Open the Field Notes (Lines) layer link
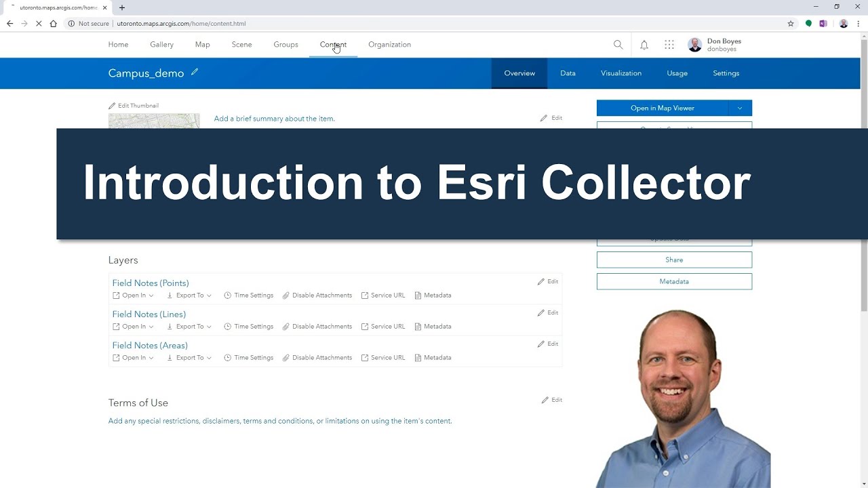The height and width of the screenshot is (488, 868). point(149,314)
